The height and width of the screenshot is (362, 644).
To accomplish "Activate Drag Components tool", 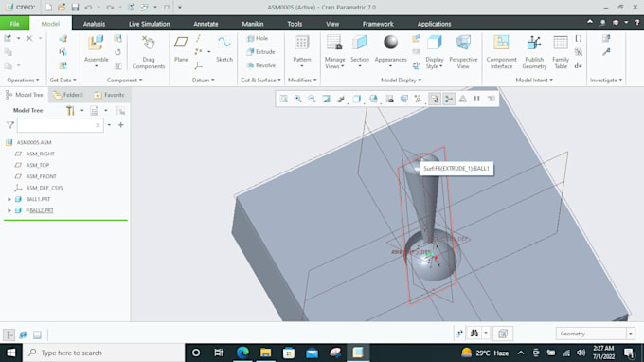I will pos(149,52).
